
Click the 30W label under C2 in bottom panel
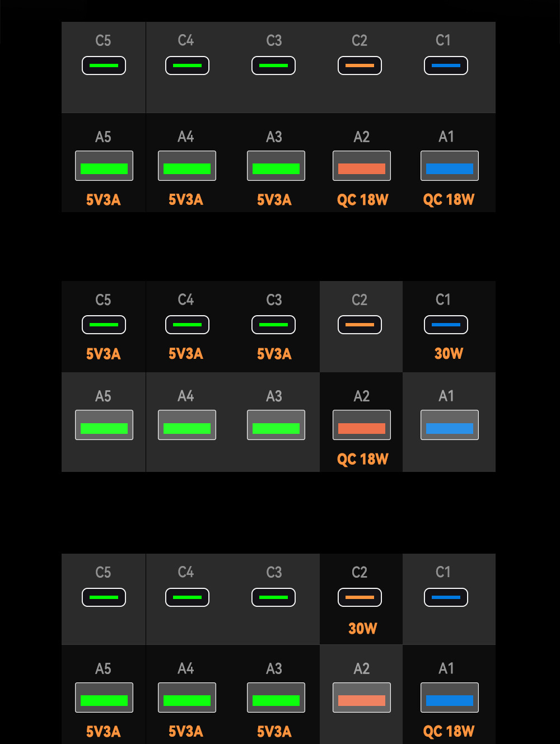click(x=362, y=629)
